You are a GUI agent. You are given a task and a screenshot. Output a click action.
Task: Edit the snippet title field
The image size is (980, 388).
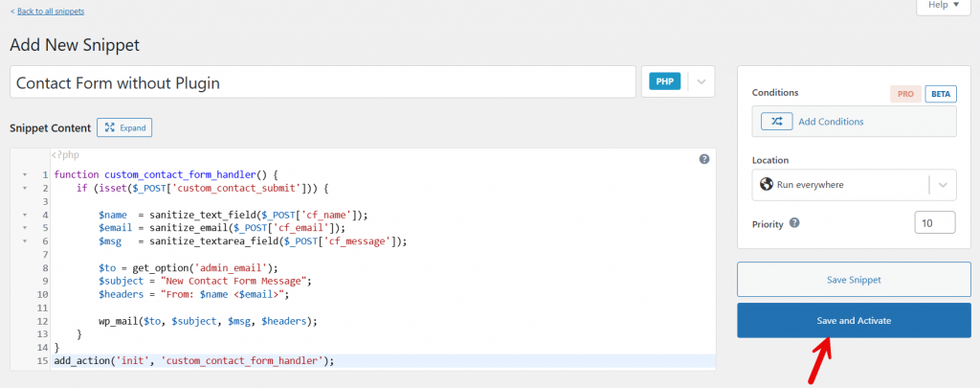pyautogui.click(x=323, y=82)
